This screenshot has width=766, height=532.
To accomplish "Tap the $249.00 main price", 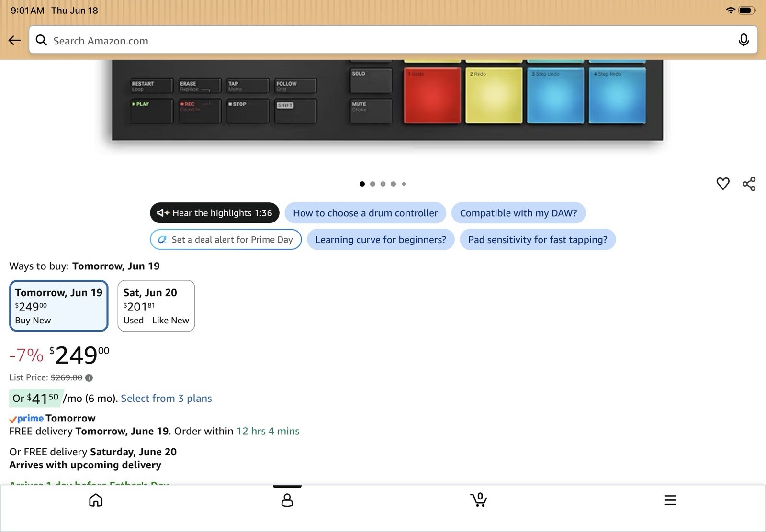I will point(79,355).
